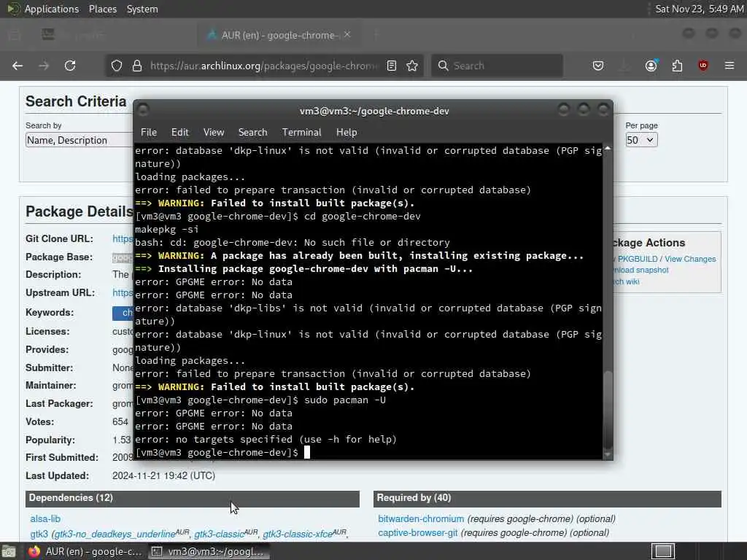Go back to the previous Firefox page
Screen dimensions: 747x560
click(18, 66)
